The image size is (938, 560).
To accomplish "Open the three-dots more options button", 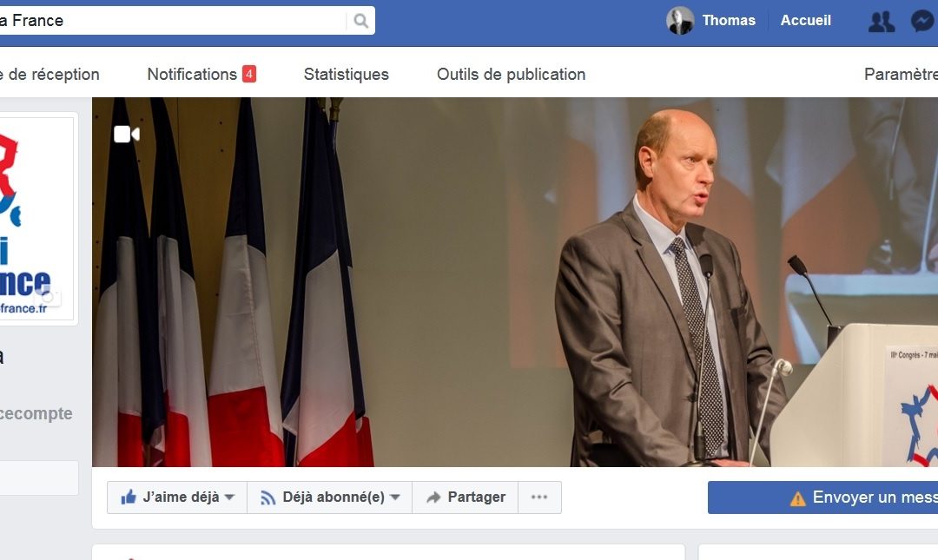I will click(x=539, y=497).
